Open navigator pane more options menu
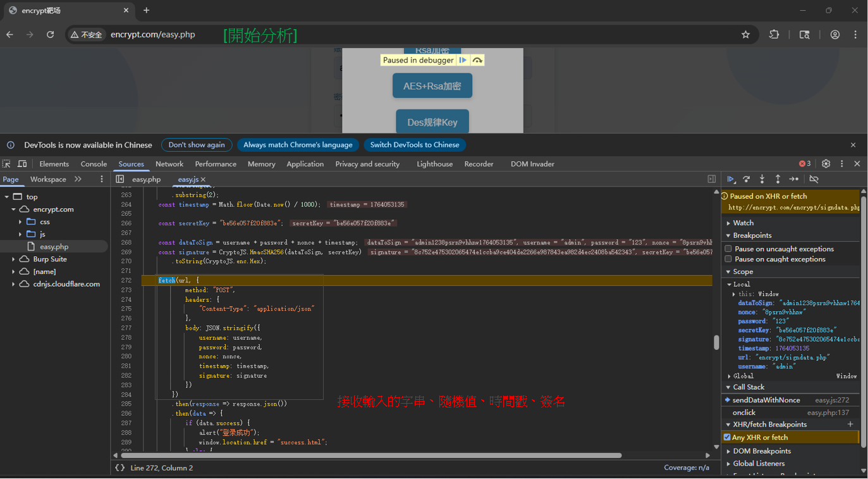Screen dimensions: 868x479 [102, 179]
